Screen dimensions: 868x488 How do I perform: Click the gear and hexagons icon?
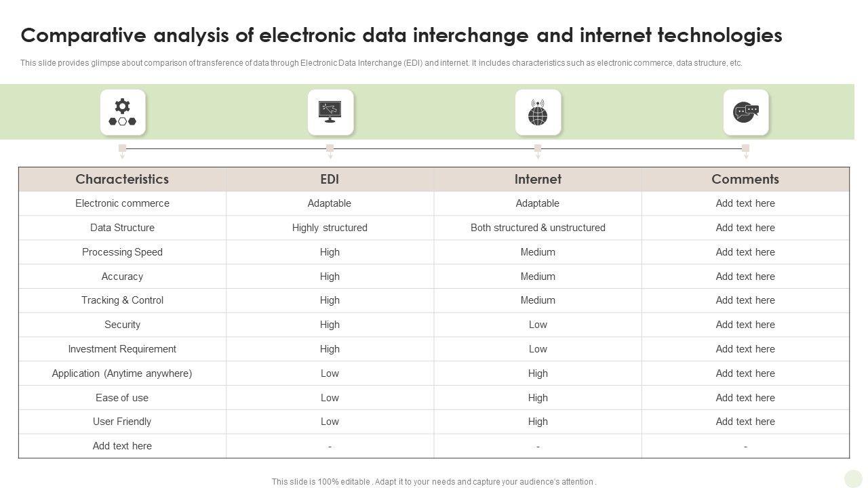pos(123,113)
